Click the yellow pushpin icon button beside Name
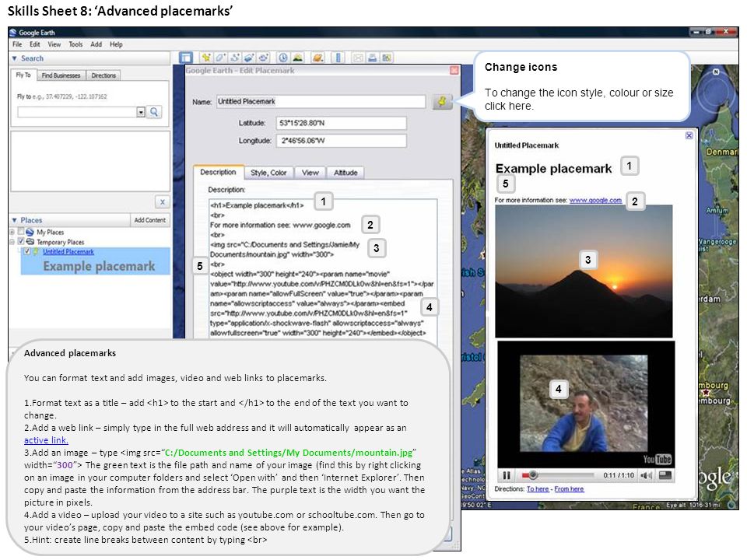Viewport: 747px width, 560px height. [442, 101]
